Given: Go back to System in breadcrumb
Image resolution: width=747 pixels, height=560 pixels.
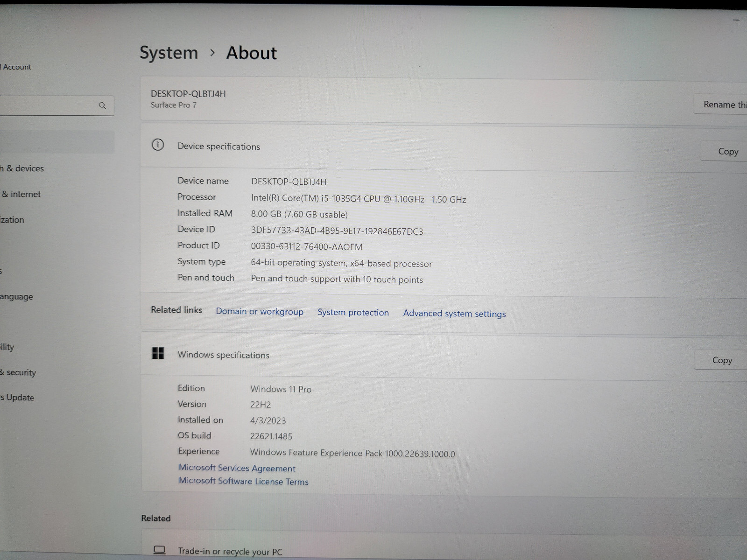Looking at the screenshot, I should [x=169, y=53].
